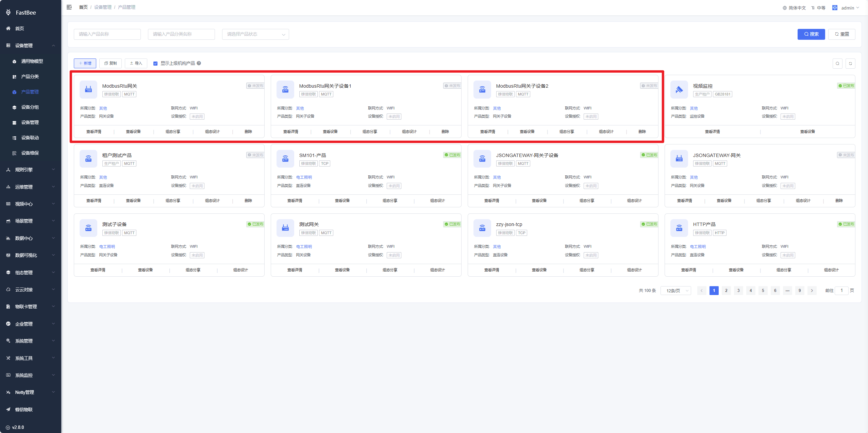This screenshot has height=433, width=868.
Task: Click the FastBee logo icon
Action: pyautogui.click(x=9, y=13)
